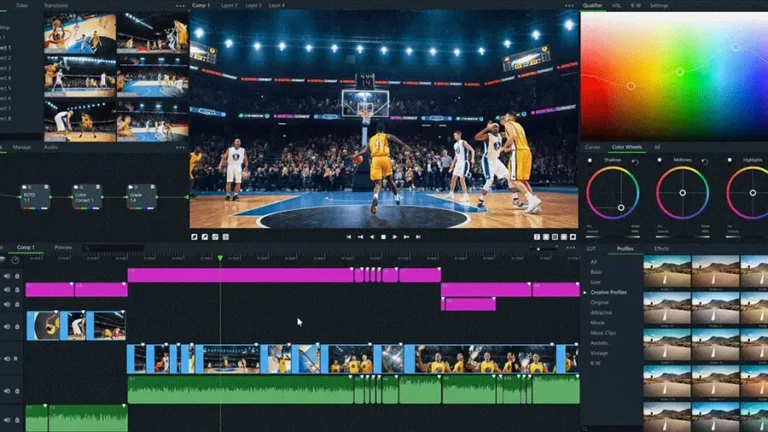Open the Qualifier Settings tab
Viewport: 768px width, 432px height.
[659, 5]
